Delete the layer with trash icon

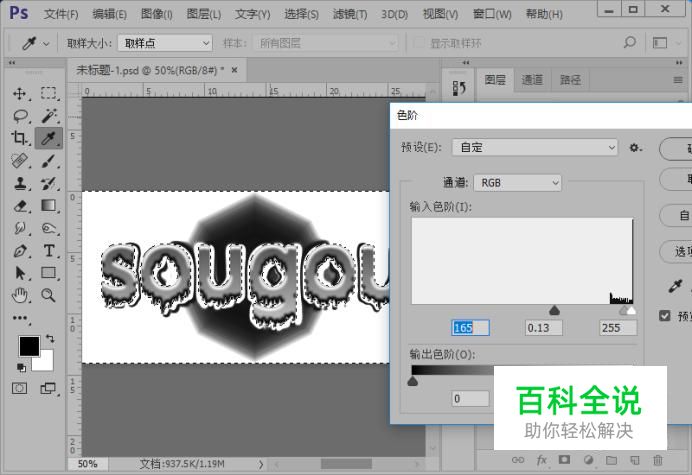coord(658,460)
